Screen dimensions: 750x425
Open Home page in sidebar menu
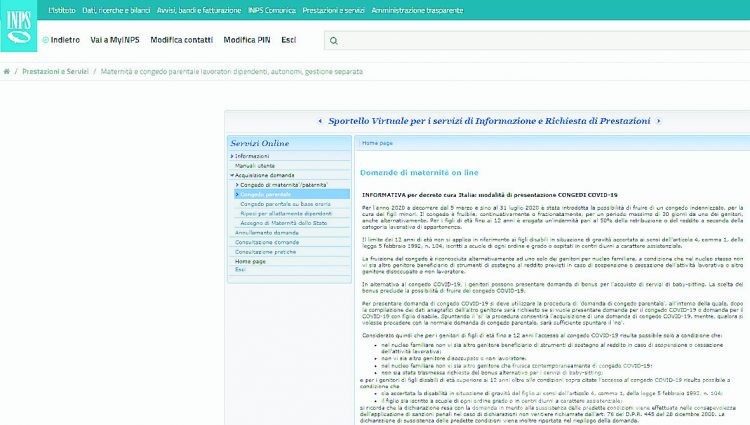coord(250,262)
